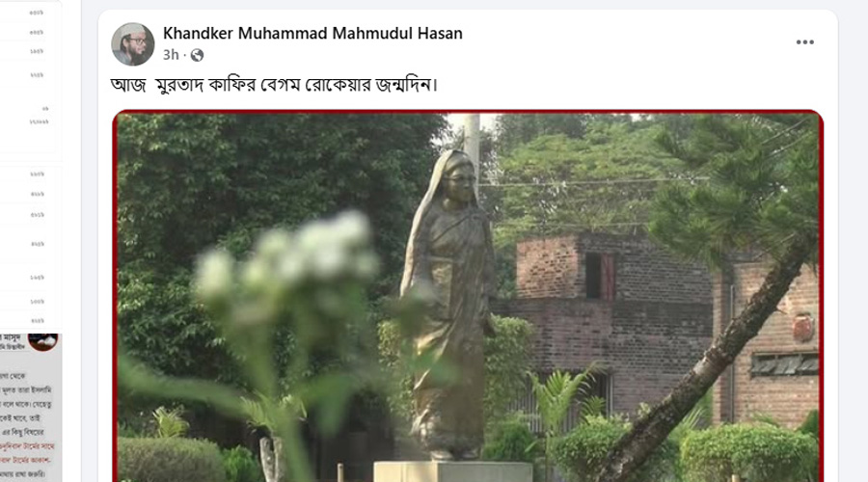Click the Bengali post caption text
Image resolution: width=868 pixels, height=482 pixels.
(x=274, y=85)
